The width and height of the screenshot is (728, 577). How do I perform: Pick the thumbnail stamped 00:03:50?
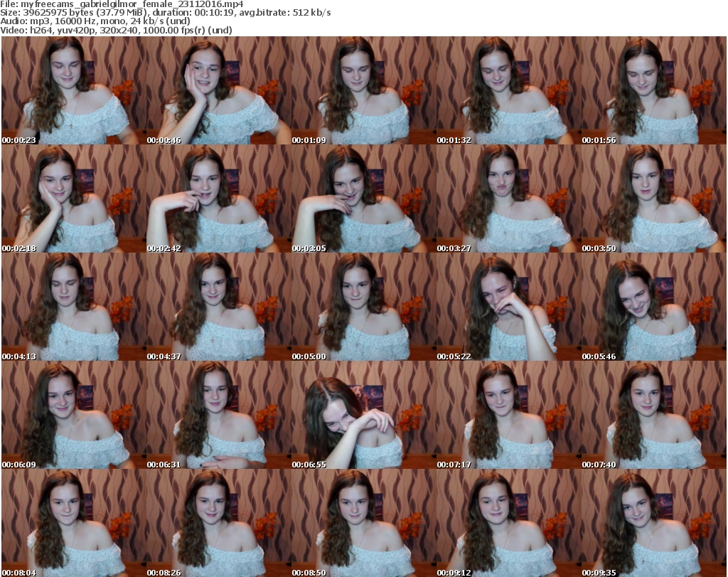pos(653,198)
